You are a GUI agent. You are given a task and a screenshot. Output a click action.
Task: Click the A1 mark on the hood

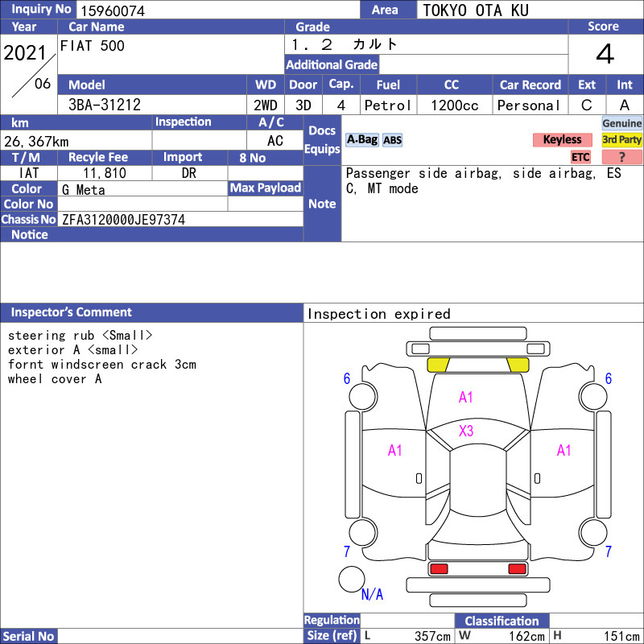(x=466, y=397)
